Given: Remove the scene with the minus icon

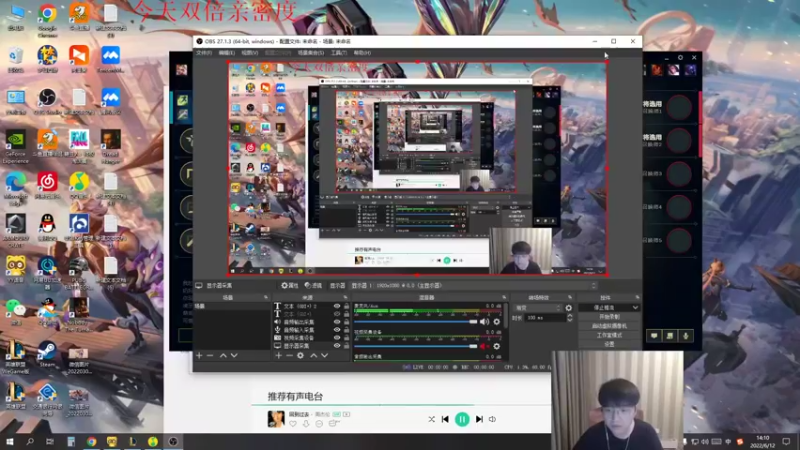Looking at the screenshot, I should tap(210, 356).
